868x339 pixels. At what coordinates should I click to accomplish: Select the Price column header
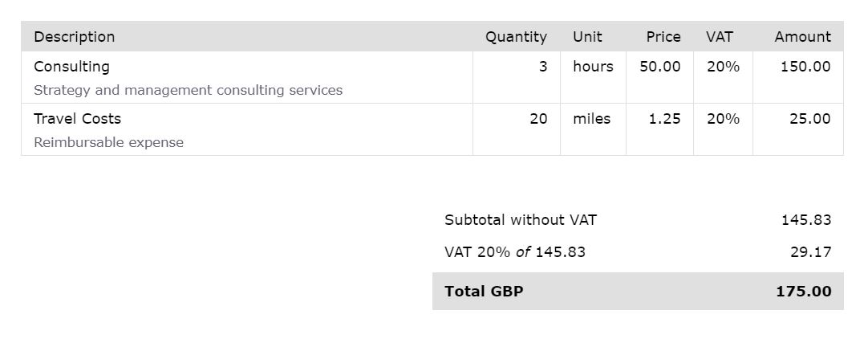[663, 37]
